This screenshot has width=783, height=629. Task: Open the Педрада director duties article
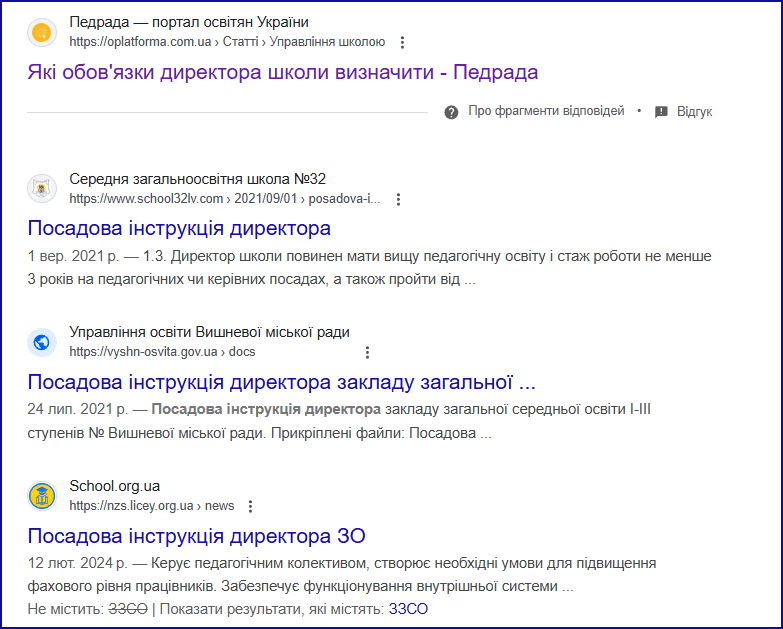click(283, 72)
